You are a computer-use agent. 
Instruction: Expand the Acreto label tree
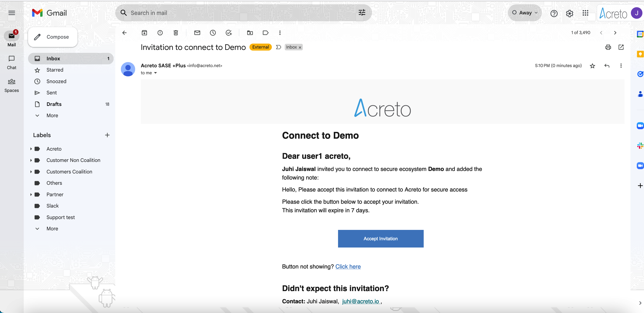pyautogui.click(x=31, y=149)
